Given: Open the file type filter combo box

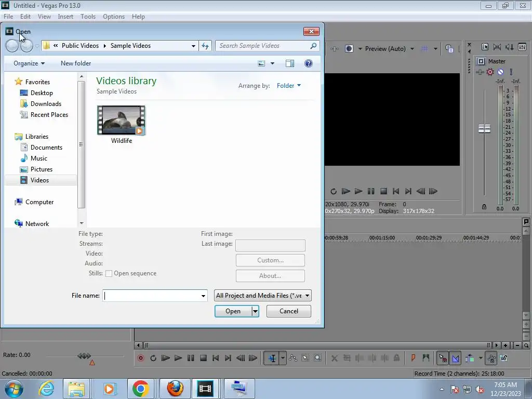Looking at the screenshot, I should (x=262, y=296).
